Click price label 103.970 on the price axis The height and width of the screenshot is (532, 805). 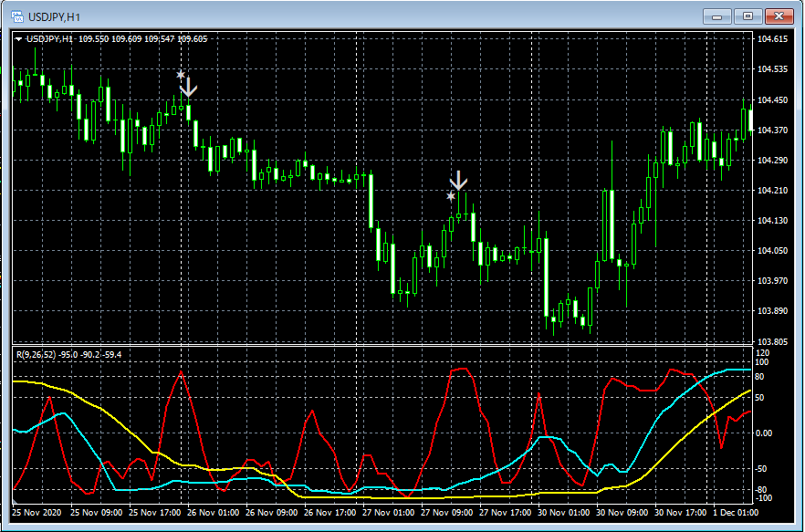[773, 281]
